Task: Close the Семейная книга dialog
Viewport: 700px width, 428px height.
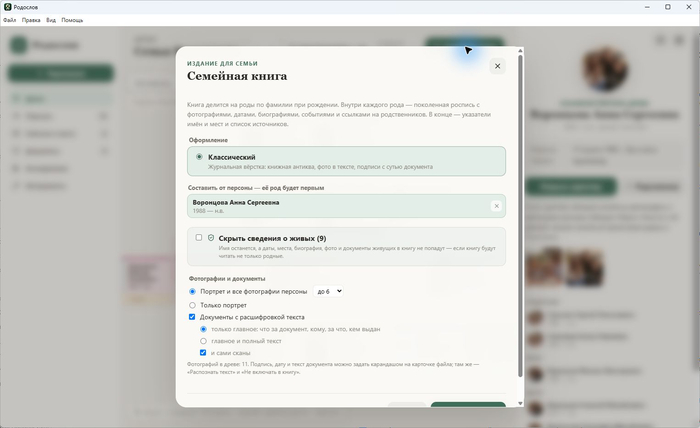Action: [497, 66]
